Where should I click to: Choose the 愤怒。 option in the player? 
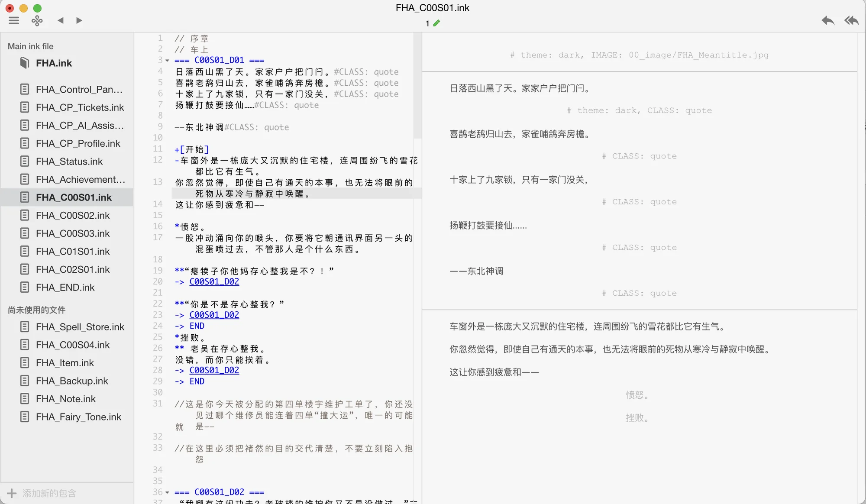(x=637, y=395)
